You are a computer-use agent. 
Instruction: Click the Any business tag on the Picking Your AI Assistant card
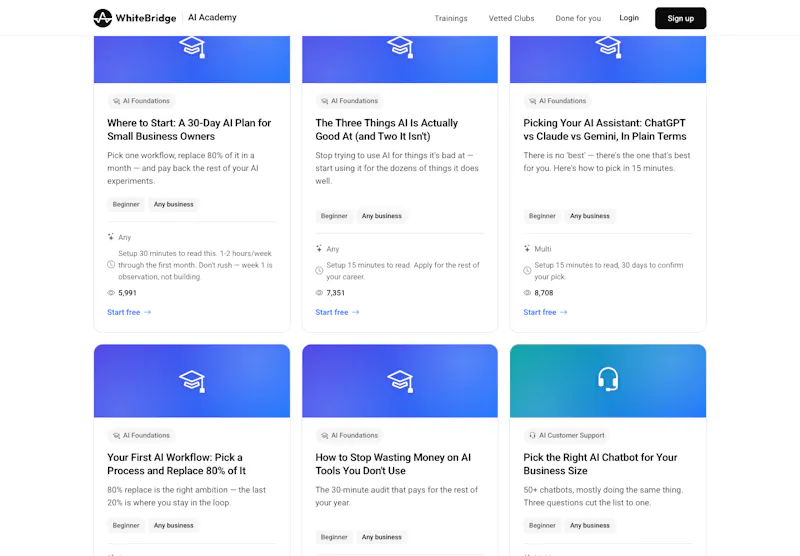(590, 216)
